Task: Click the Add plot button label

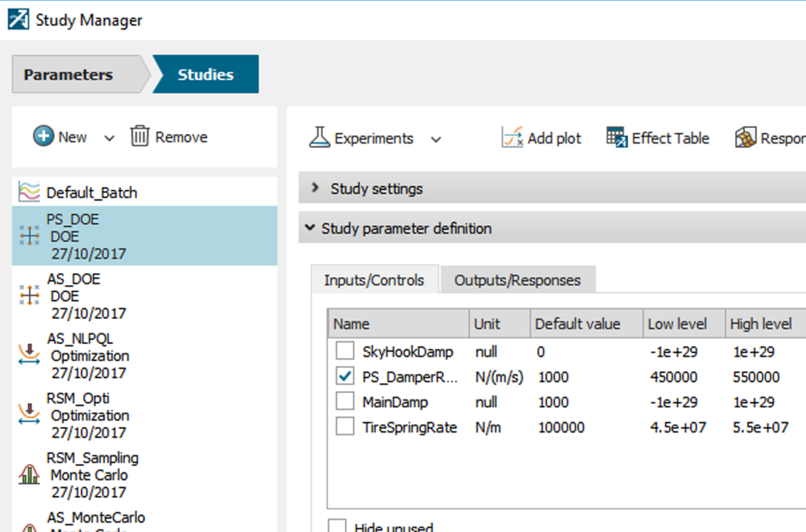Action: 554,139
